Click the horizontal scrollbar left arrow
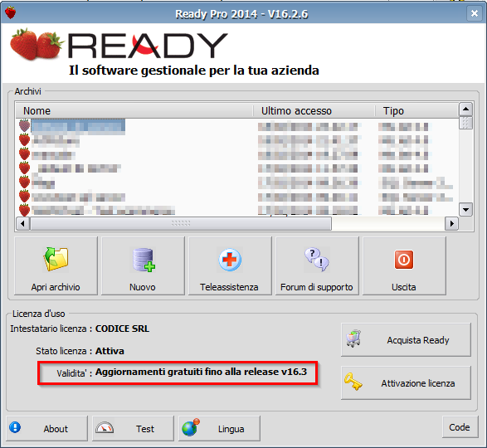 22,223
